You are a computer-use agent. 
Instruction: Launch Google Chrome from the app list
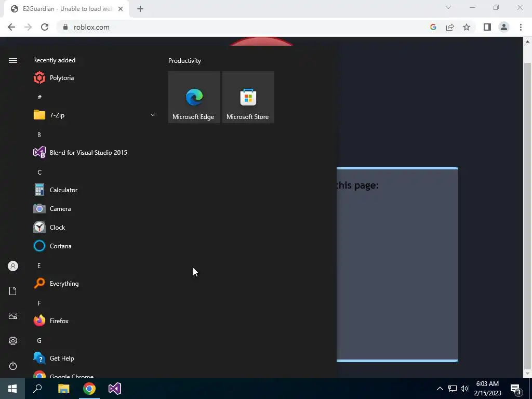coord(95,375)
